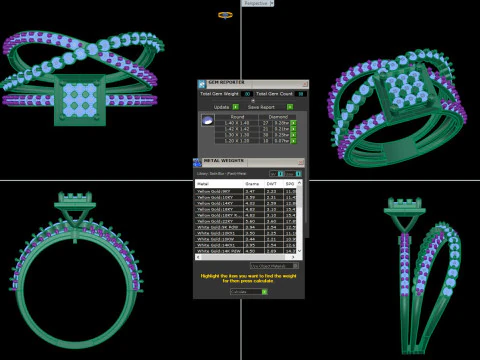This screenshot has height=360, width=480.
Task: Toggle the Use Object Materials checkbox
Action: pos(295,266)
